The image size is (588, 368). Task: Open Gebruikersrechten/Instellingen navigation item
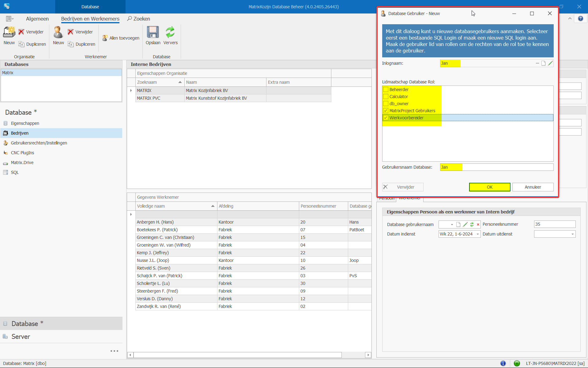click(61, 143)
